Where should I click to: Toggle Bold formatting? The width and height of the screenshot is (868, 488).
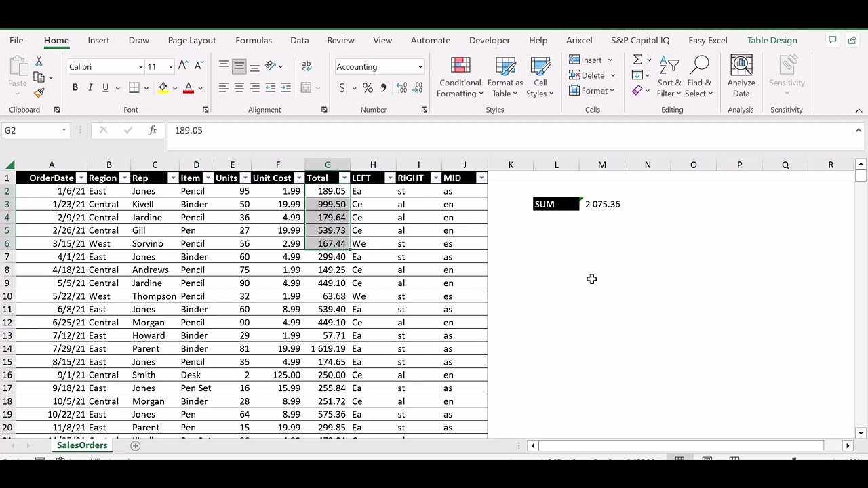pyautogui.click(x=75, y=87)
